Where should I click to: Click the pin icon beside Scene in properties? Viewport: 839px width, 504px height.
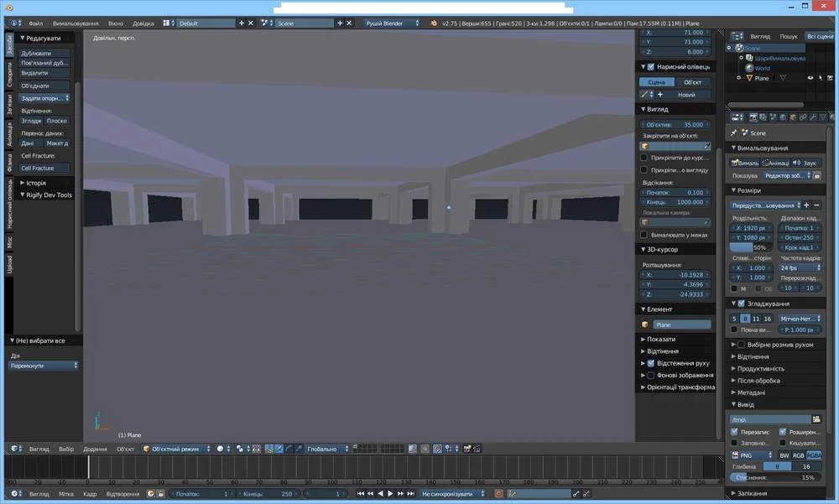[x=733, y=132]
